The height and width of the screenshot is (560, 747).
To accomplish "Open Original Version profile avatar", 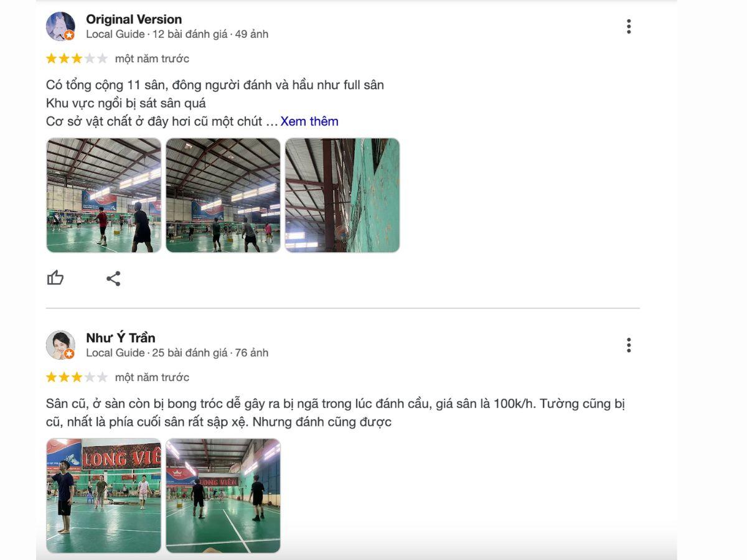I will (x=60, y=26).
